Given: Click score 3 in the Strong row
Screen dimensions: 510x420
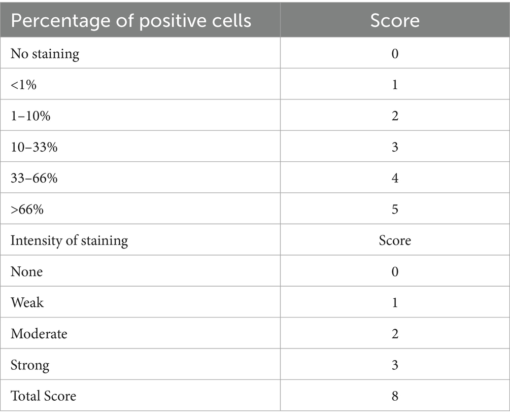Looking at the screenshot, I should click(x=395, y=365).
